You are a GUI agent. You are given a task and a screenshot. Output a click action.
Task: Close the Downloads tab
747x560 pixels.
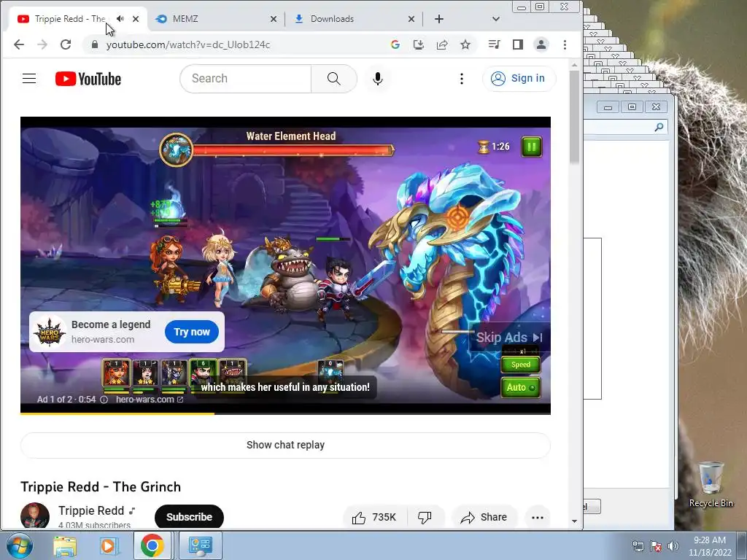pos(411,19)
